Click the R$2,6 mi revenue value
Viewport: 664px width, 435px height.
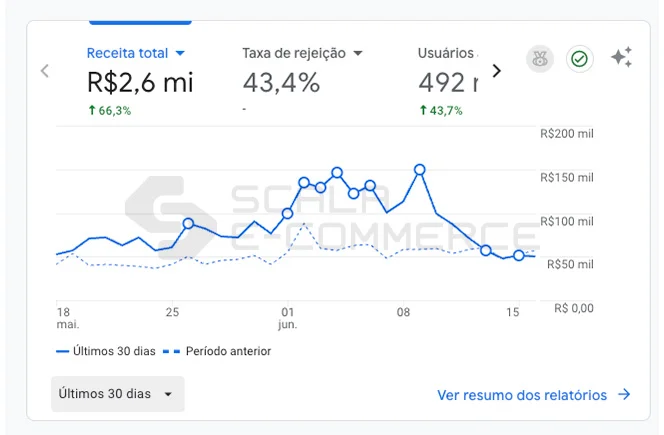[140, 82]
